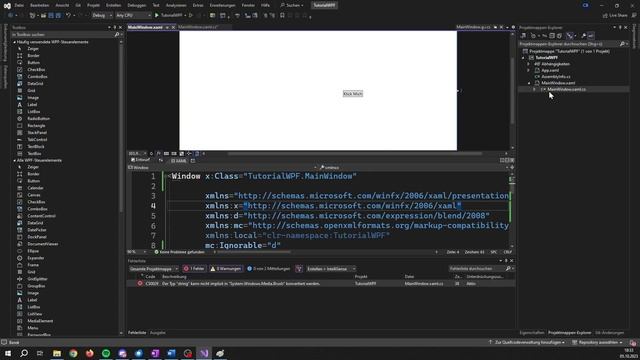Image resolution: width=640 pixels, height=360 pixels.
Task: Choose the StackPanel toolbox control
Action: coord(37,133)
